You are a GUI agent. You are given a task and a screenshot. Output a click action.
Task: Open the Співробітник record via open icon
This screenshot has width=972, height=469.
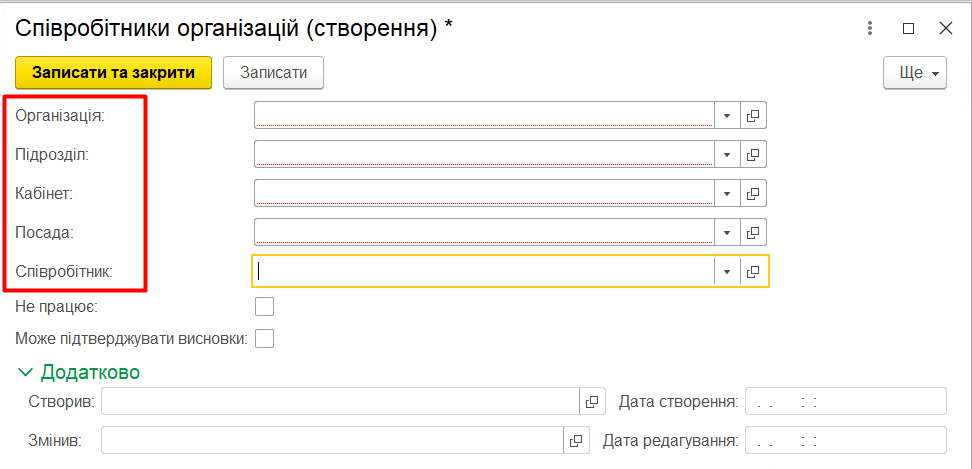coord(753,271)
